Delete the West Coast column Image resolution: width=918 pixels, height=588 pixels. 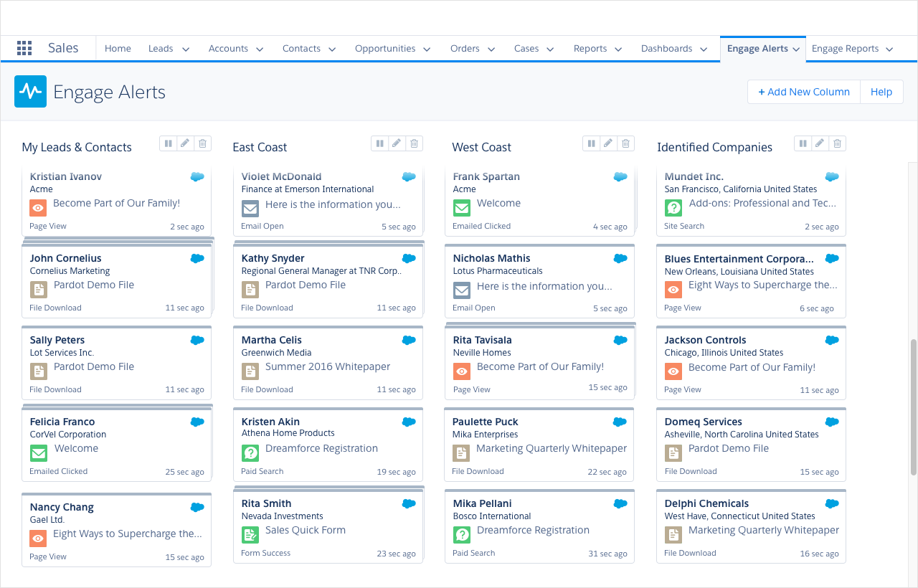click(626, 143)
